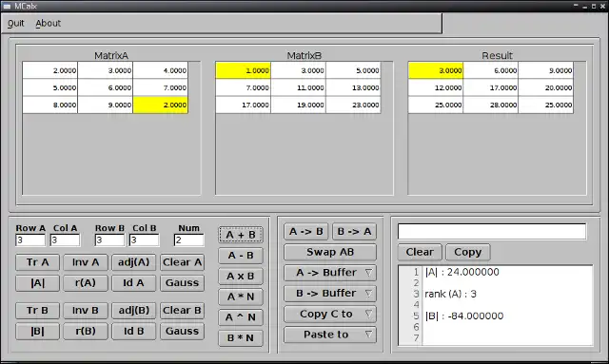Viewport: 609px width, 364px height.
Task: Click the Swap AB button
Action: [x=330, y=252]
